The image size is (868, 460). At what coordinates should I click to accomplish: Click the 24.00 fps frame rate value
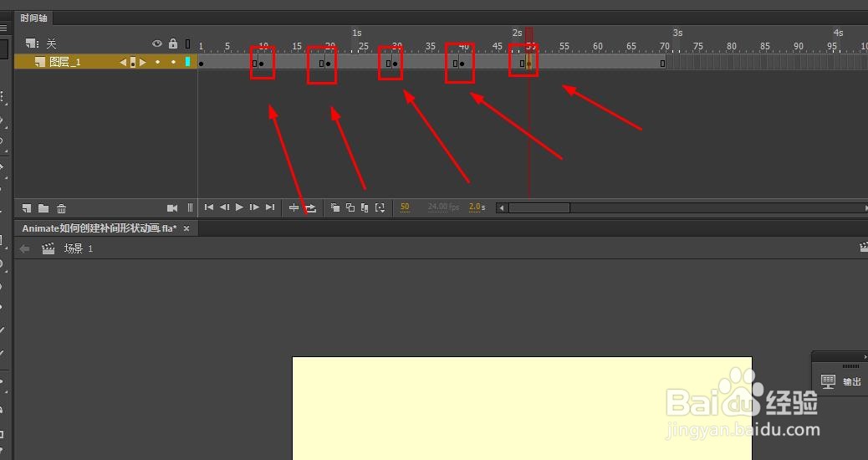(443, 207)
